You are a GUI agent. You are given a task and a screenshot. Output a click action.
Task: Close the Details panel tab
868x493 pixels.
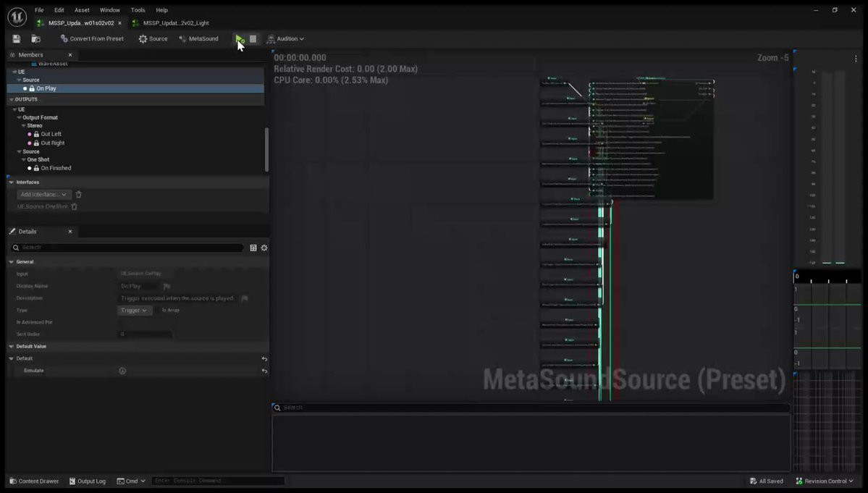pyautogui.click(x=70, y=231)
